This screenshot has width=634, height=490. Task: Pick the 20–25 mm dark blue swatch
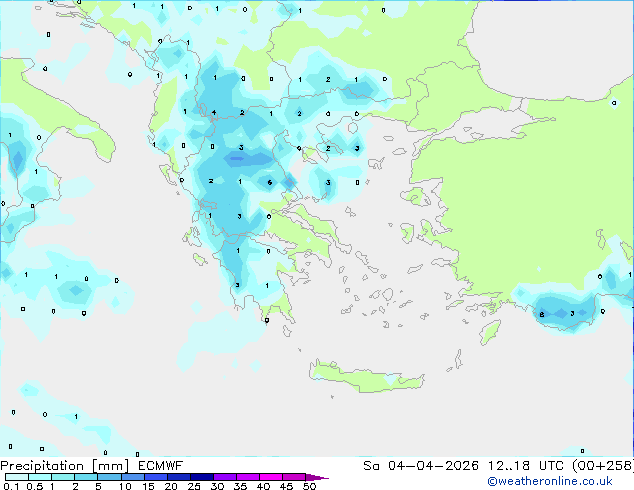coord(178,477)
